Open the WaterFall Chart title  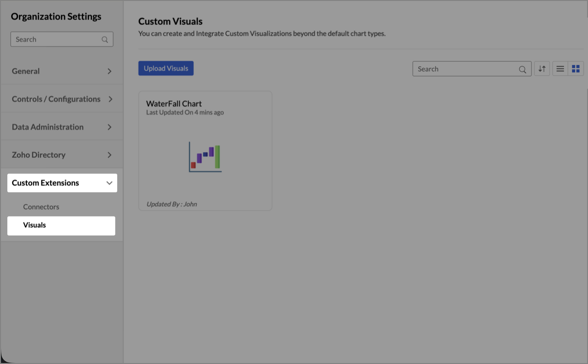point(174,103)
